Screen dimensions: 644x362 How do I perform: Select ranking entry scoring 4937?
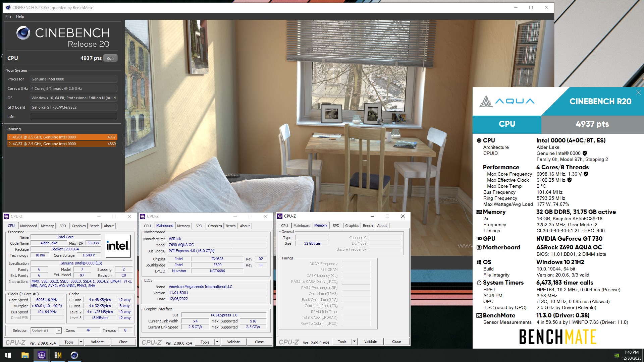(x=62, y=137)
